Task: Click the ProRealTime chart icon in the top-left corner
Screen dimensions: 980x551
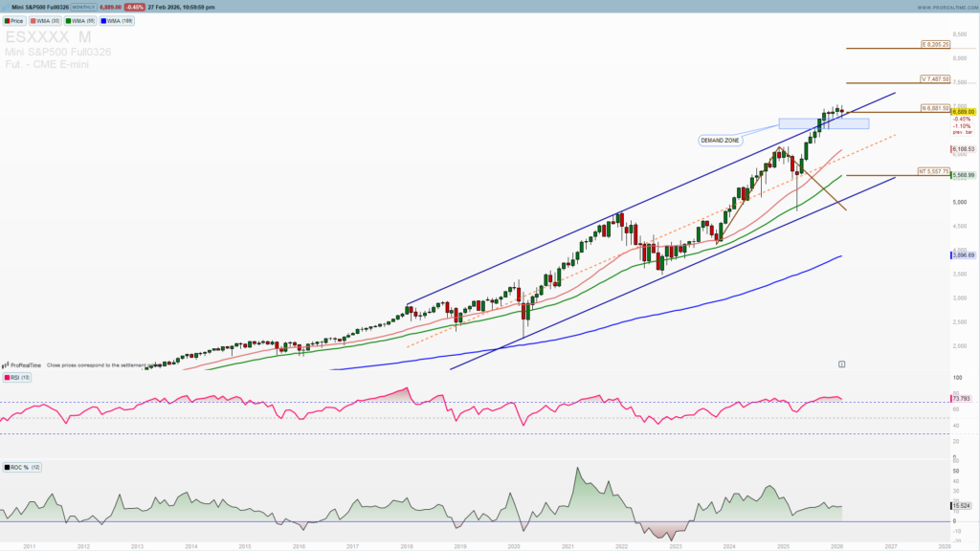Action: [x=8, y=5]
